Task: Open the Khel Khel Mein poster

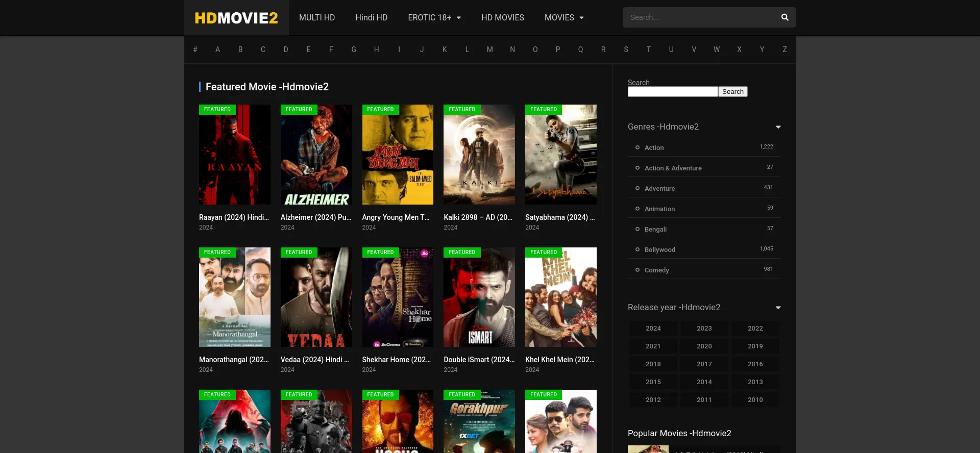Action: [561, 297]
